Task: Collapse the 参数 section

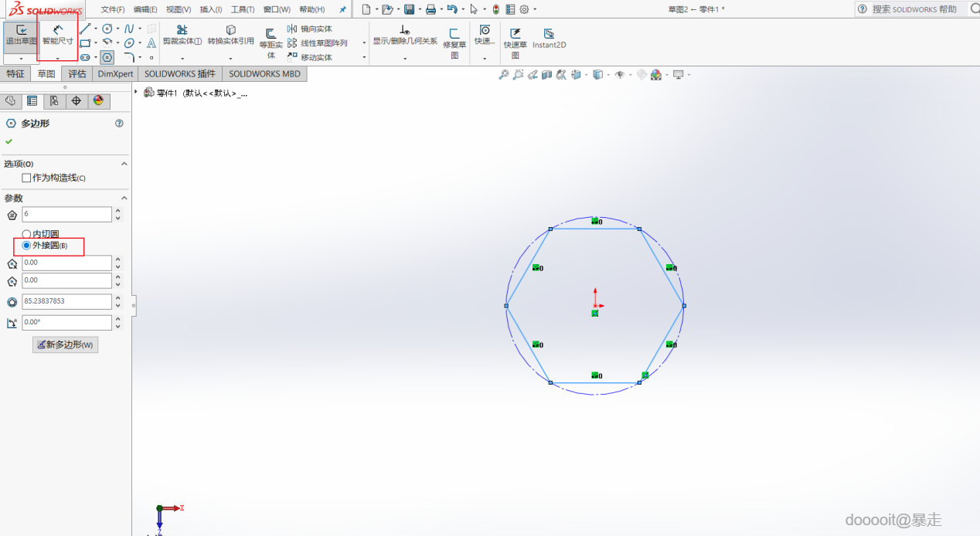Action: click(124, 198)
